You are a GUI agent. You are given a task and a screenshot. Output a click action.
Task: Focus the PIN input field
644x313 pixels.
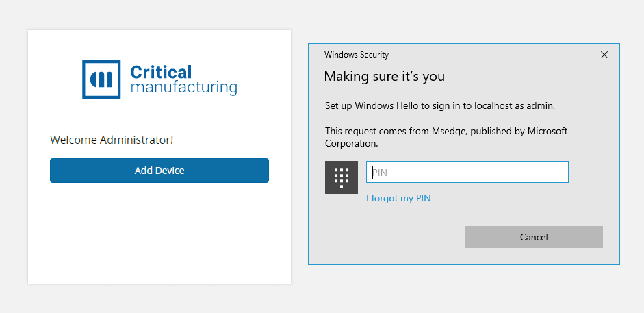coord(467,173)
